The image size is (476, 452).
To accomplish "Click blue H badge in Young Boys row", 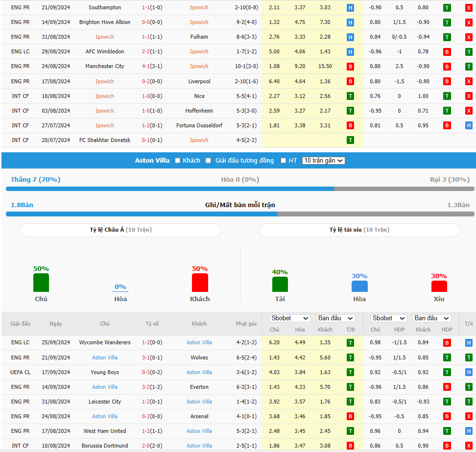I will point(469,372).
